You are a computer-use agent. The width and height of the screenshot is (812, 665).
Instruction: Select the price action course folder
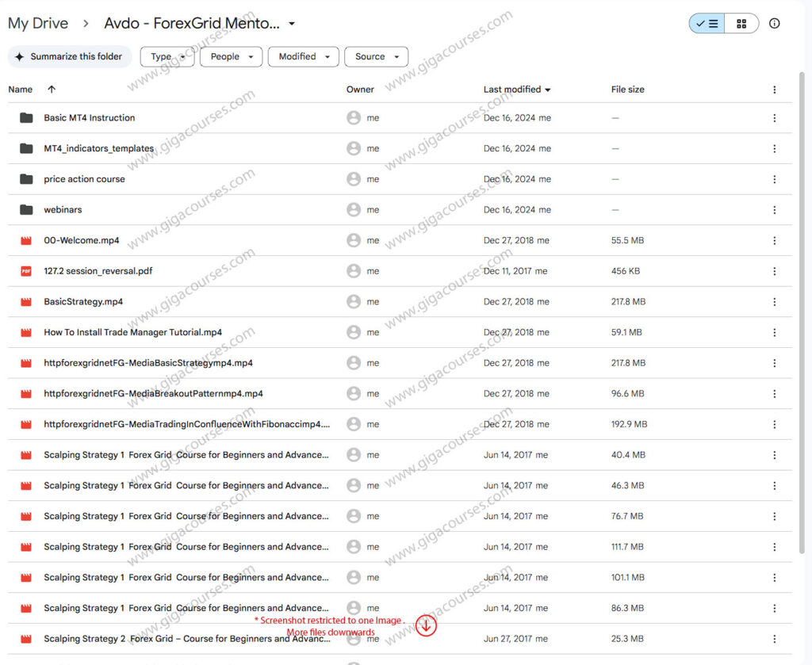tap(84, 179)
